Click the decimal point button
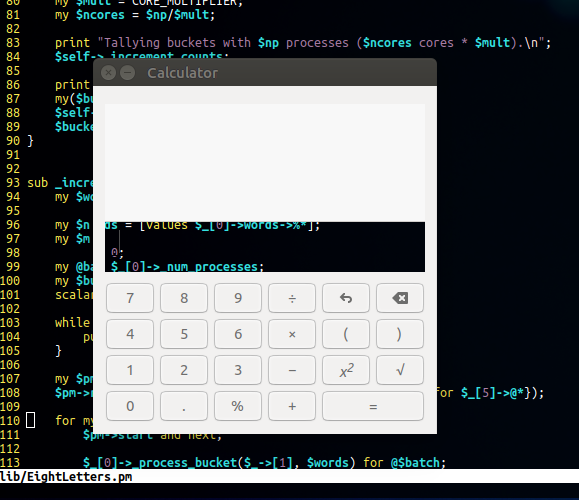Image resolution: width=579 pixels, height=500 pixels. [x=184, y=406]
